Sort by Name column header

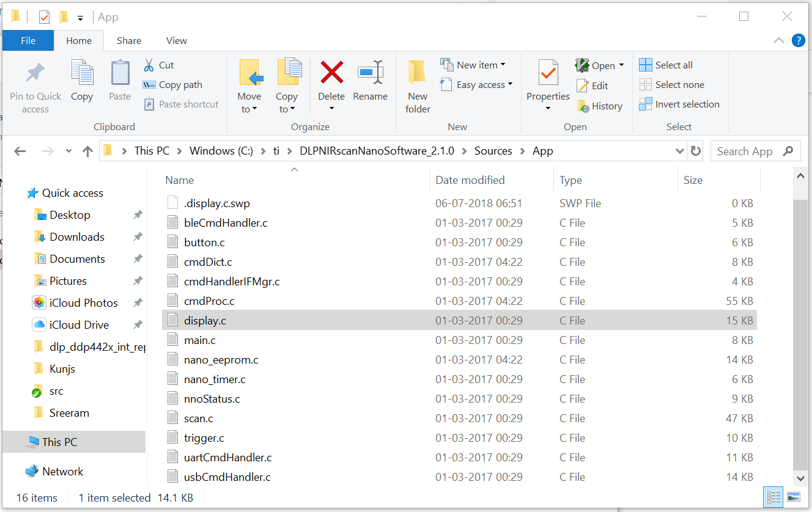click(180, 180)
